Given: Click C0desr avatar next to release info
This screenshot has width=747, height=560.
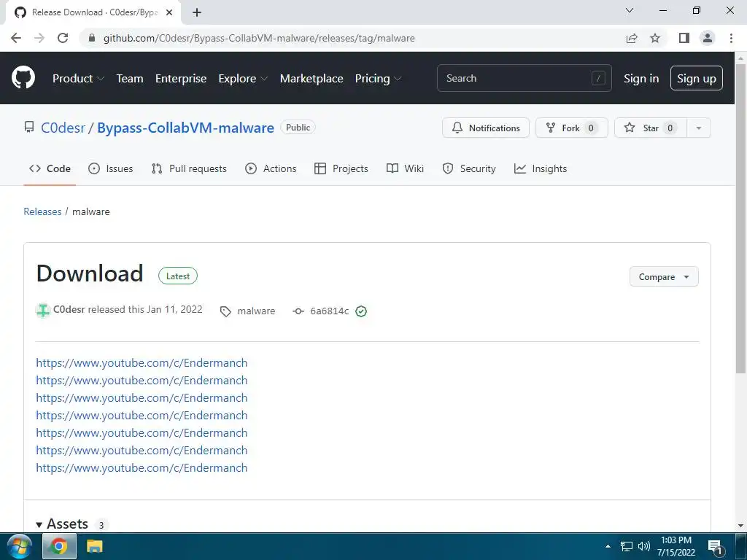Looking at the screenshot, I should pos(43,311).
